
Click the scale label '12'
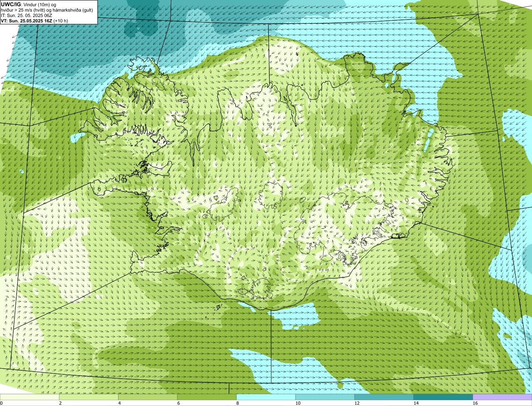tap(357, 403)
